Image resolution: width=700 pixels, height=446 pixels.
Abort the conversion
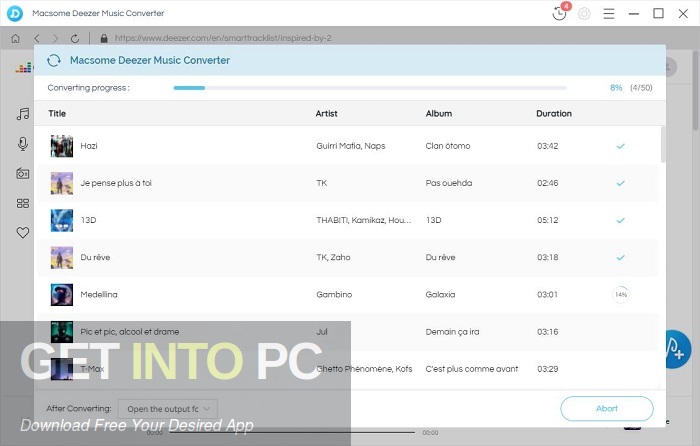(x=607, y=408)
